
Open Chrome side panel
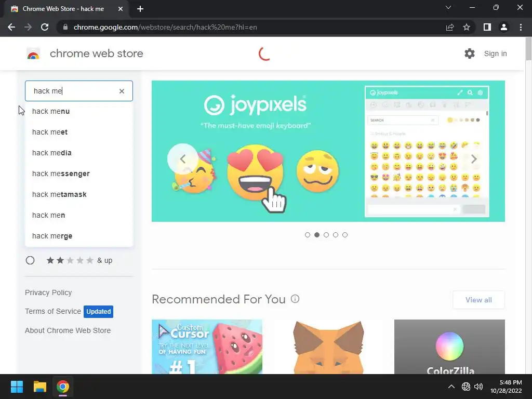487,27
